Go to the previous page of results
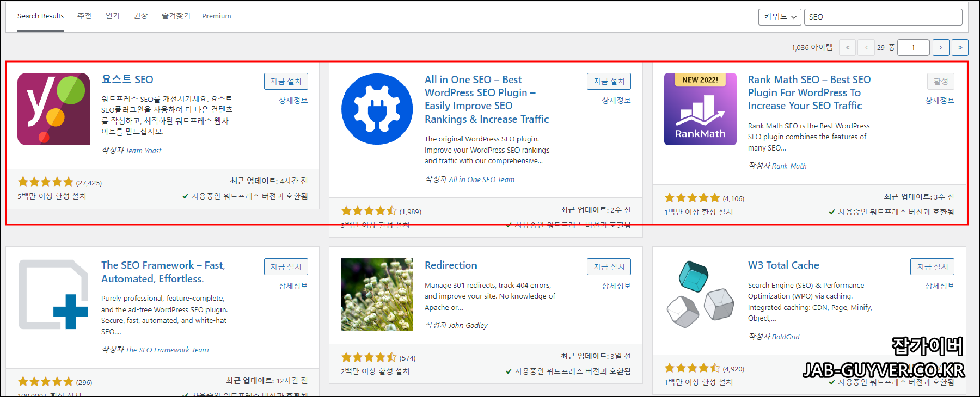Viewport: 980px width, 397px height. (x=866, y=47)
